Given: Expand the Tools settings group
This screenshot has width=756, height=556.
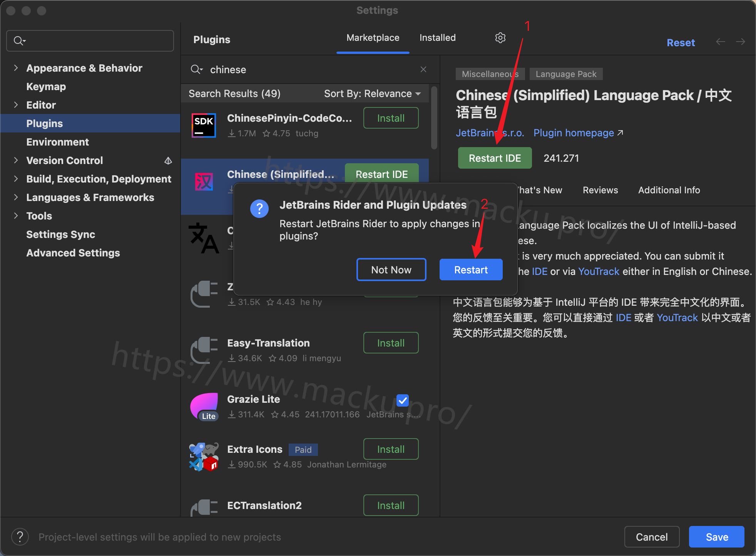Looking at the screenshot, I should point(16,216).
